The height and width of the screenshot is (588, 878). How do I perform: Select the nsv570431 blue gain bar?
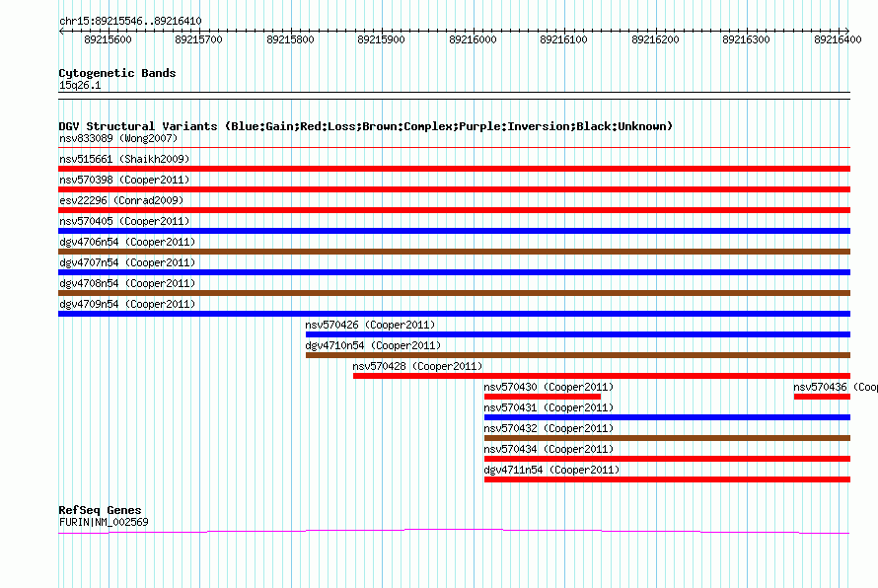(668, 417)
